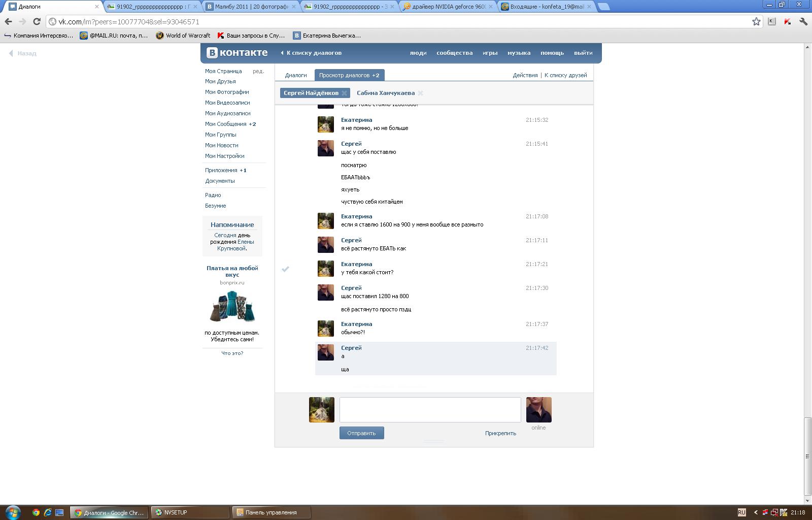
Task: Switch to NVSETUP taskbar window
Action: (191, 512)
